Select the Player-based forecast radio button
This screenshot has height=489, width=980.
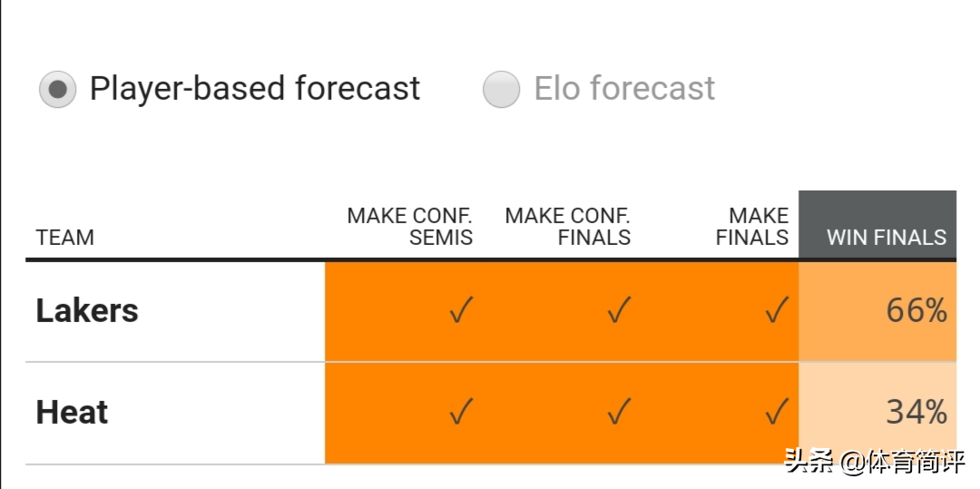click(x=57, y=90)
